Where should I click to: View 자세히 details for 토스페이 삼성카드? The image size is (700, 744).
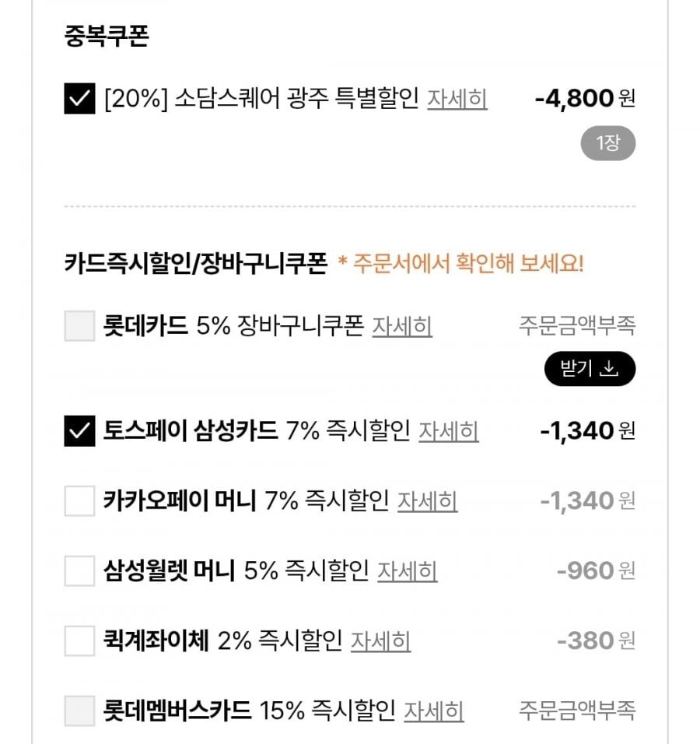(449, 431)
